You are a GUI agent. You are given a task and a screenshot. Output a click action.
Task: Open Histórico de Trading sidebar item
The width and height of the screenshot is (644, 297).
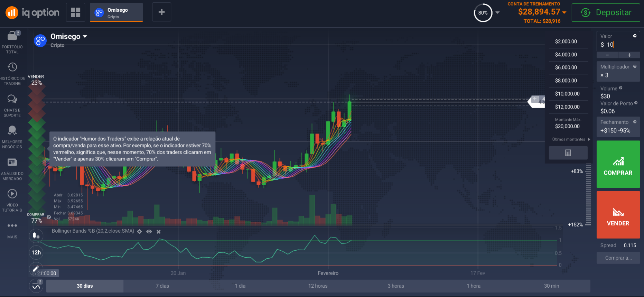tap(12, 74)
